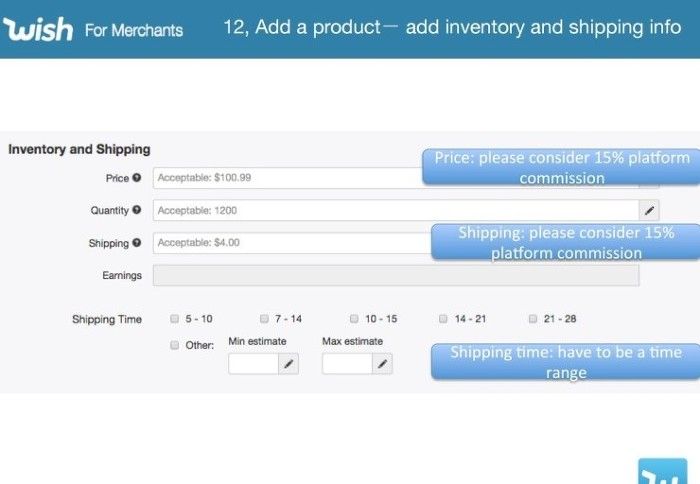Image resolution: width=700 pixels, height=484 pixels.
Task: Click the Wish logo in header
Action: (x=38, y=29)
